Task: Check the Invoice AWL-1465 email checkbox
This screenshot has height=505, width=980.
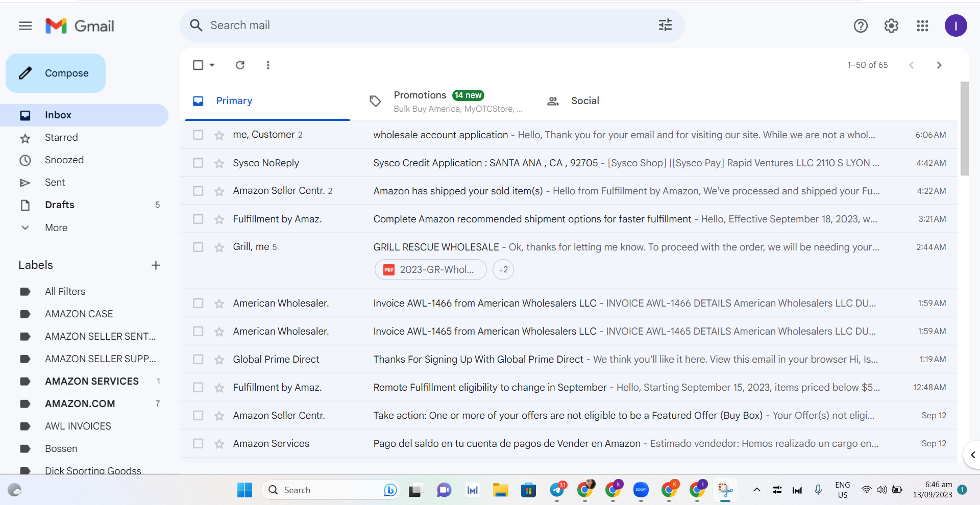Action: (198, 331)
